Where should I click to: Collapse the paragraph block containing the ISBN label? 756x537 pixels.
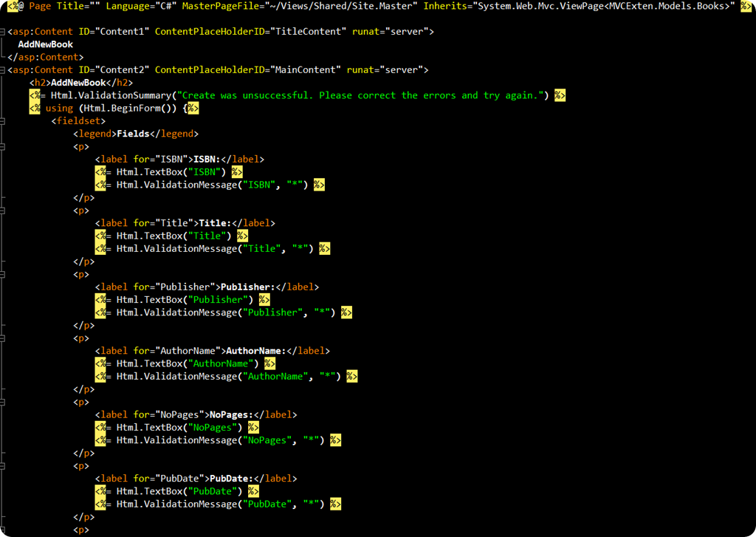2,147
